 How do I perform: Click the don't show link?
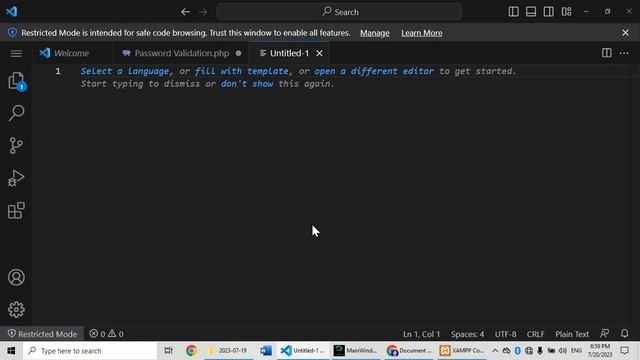click(247, 84)
